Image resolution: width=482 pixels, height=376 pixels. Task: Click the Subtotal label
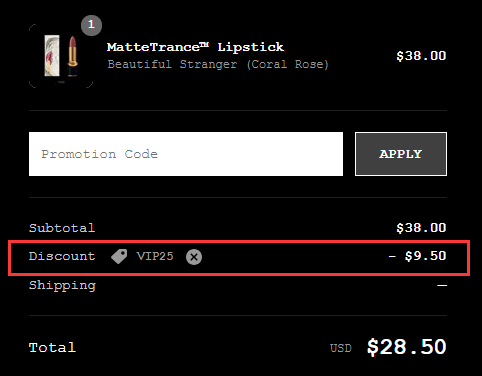tap(62, 228)
